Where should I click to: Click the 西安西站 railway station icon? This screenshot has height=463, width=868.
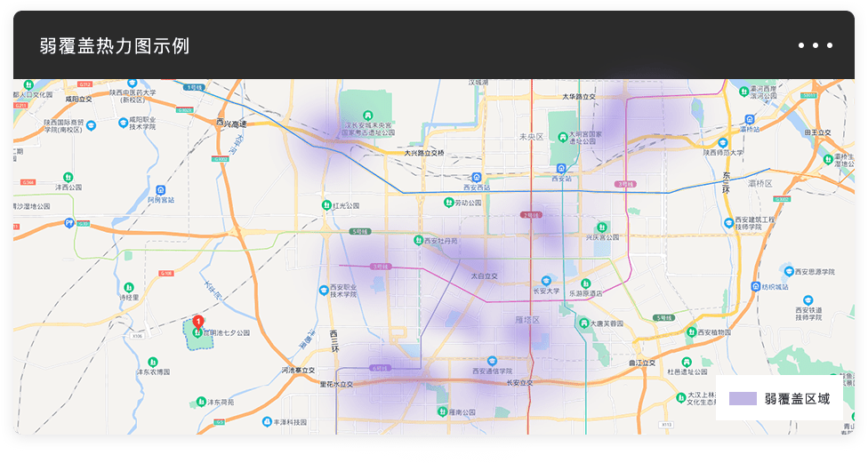point(476,178)
